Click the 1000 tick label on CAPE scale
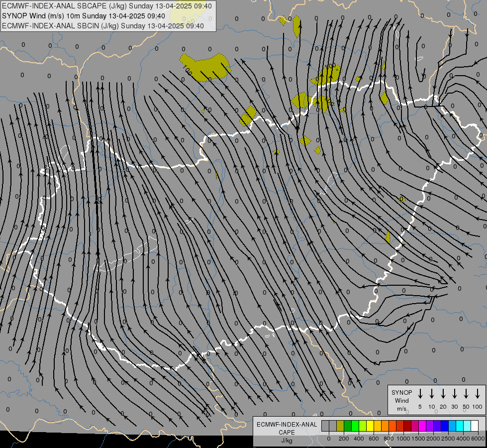Viewport: 487px width, 448px height. 403,439
